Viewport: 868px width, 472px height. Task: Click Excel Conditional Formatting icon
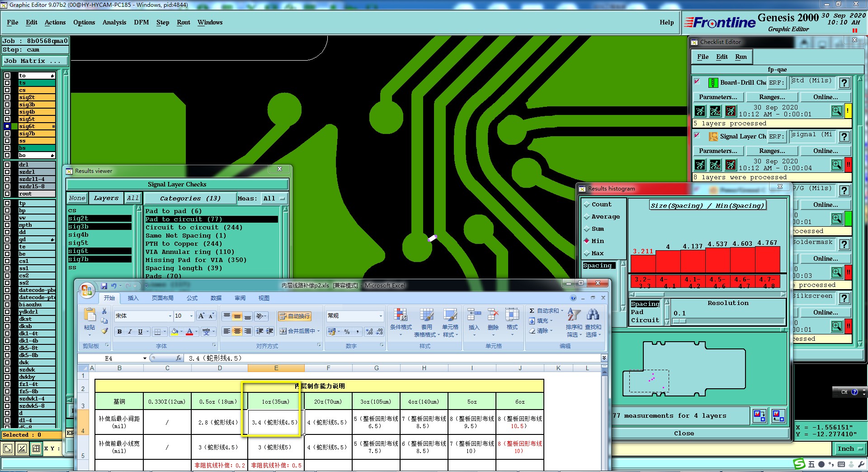point(401,315)
